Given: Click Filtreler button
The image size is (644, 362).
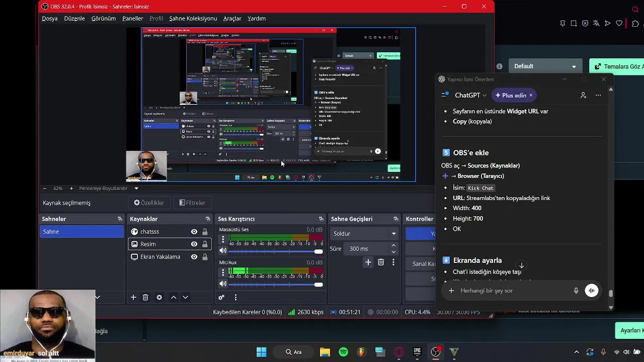Looking at the screenshot, I should coord(192,203).
